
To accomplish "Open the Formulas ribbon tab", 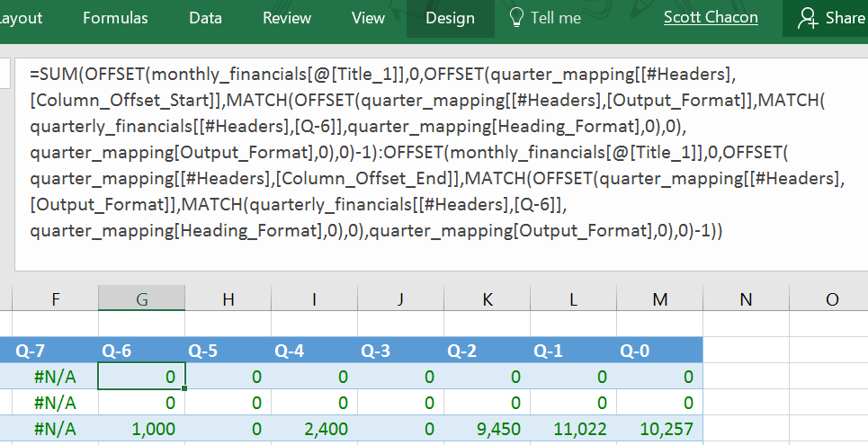I will (x=115, y=18).
